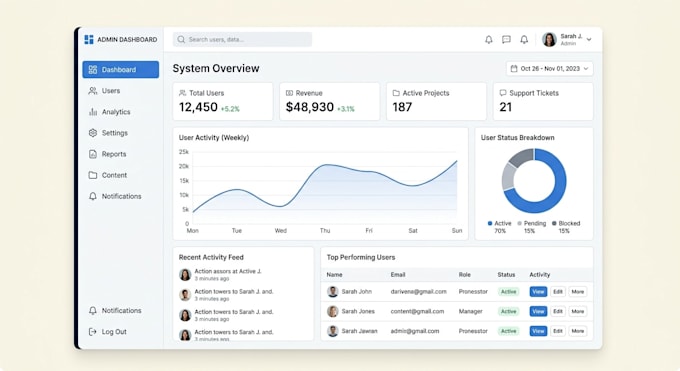Viewport: 680px width, 371px height.
Task: Click Sarah John's avatar in table
Action: point(333,292)
